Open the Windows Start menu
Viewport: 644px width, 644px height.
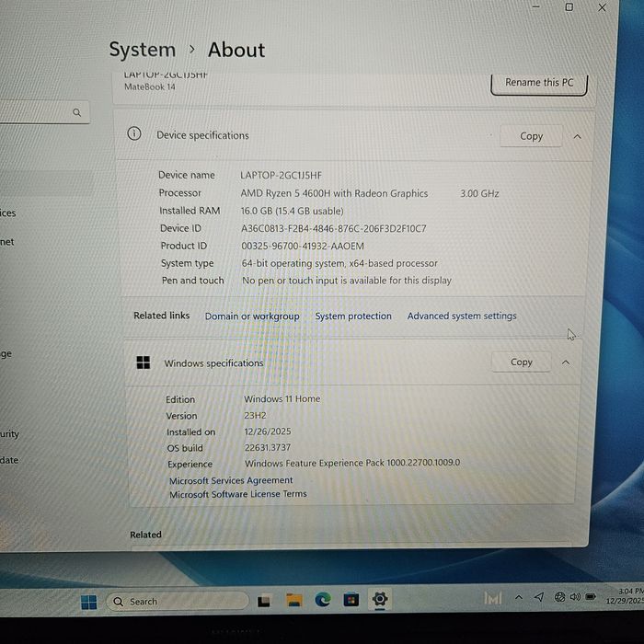(x=88, y=602)
